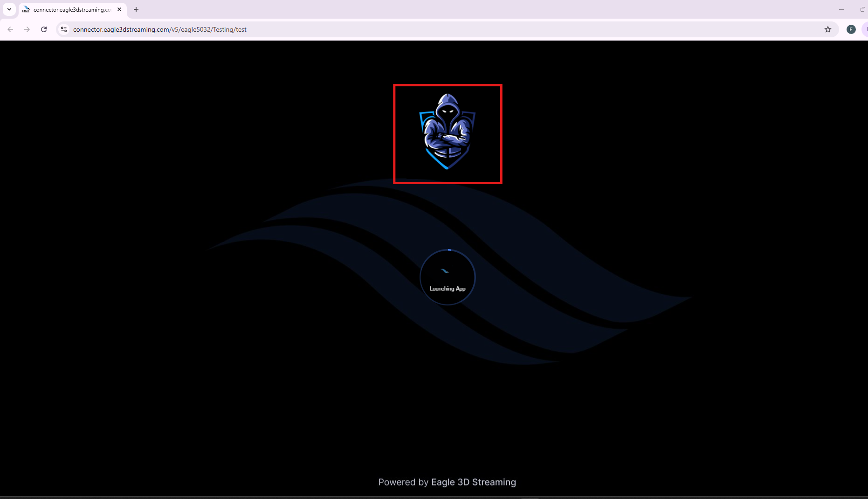Click the address bar URL
The height and width of the screenshot is (499, 868).
pyautogui.click(x=159, y=29)
